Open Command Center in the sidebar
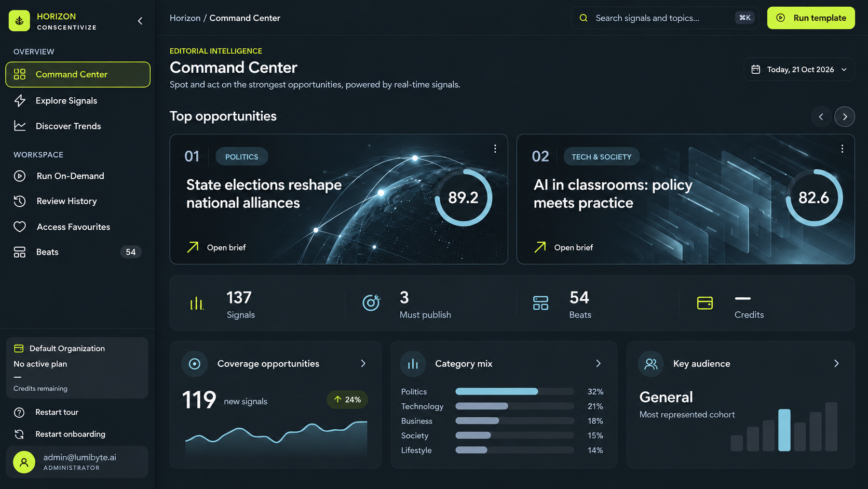The width and height of the screenshot is (868, 489). [x=78, y=74]
